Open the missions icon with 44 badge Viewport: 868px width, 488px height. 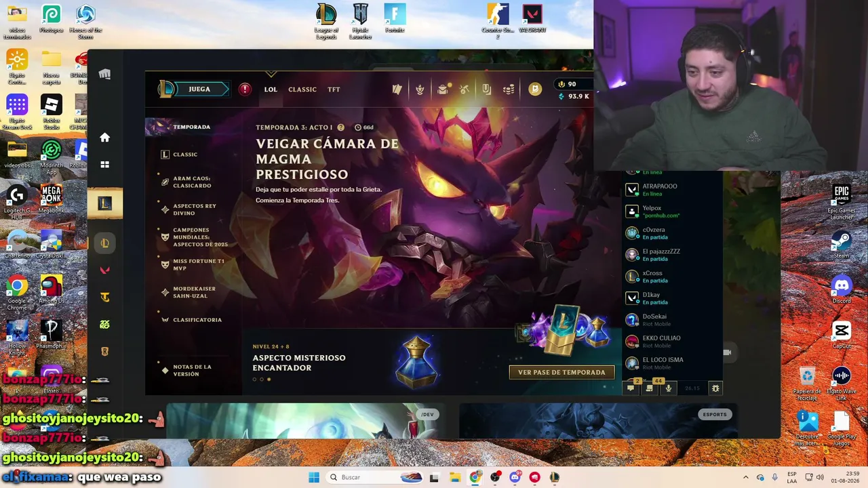(x=650, y=388)
